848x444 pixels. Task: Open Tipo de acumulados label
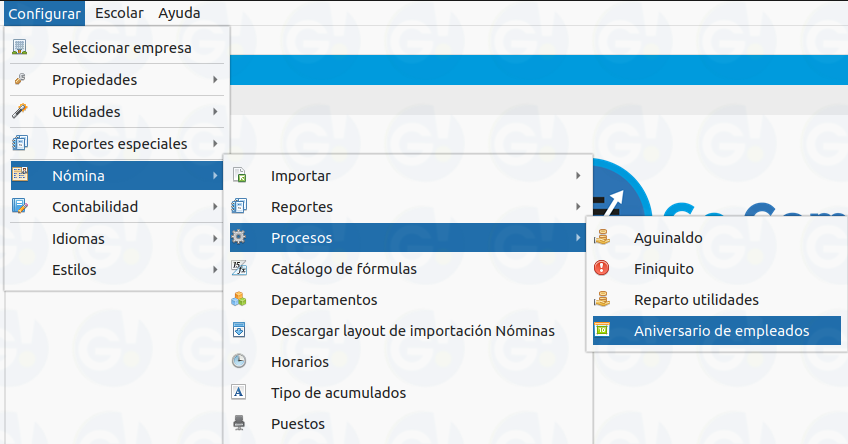(339, 393)
